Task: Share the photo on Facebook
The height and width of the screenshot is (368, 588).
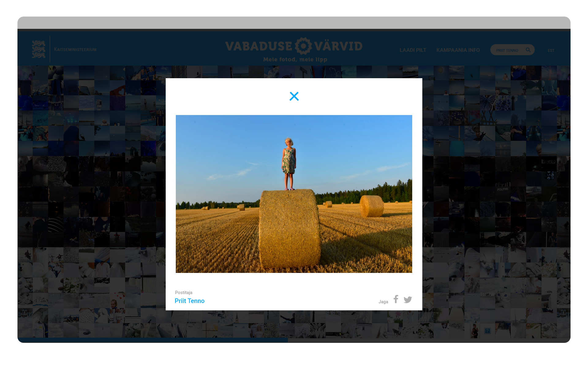Action: [396, 299]
